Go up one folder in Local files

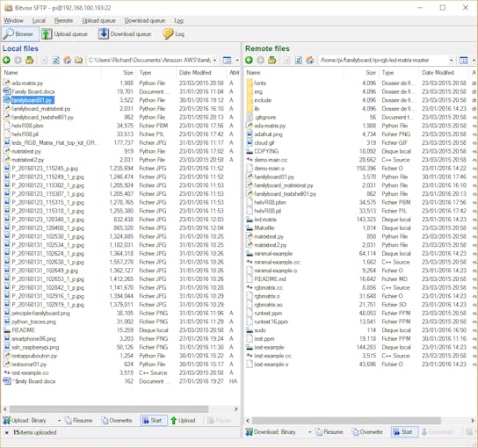(x=30, y=60)
